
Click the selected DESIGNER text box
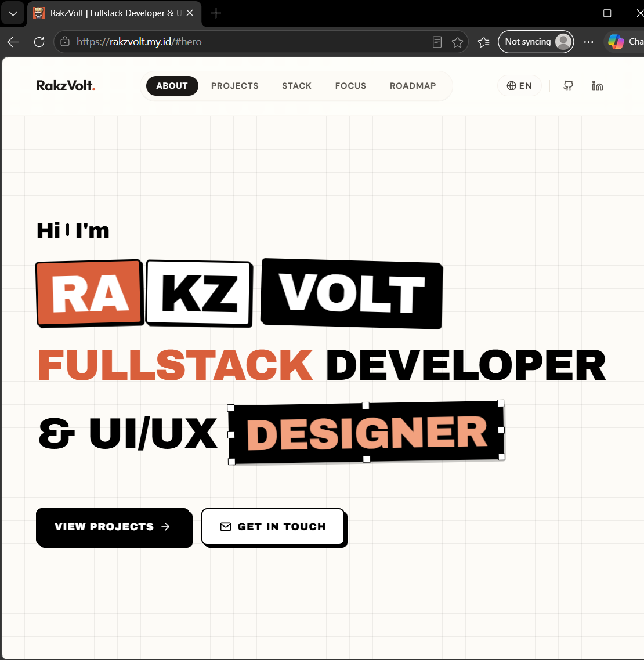tap(367, 433)
